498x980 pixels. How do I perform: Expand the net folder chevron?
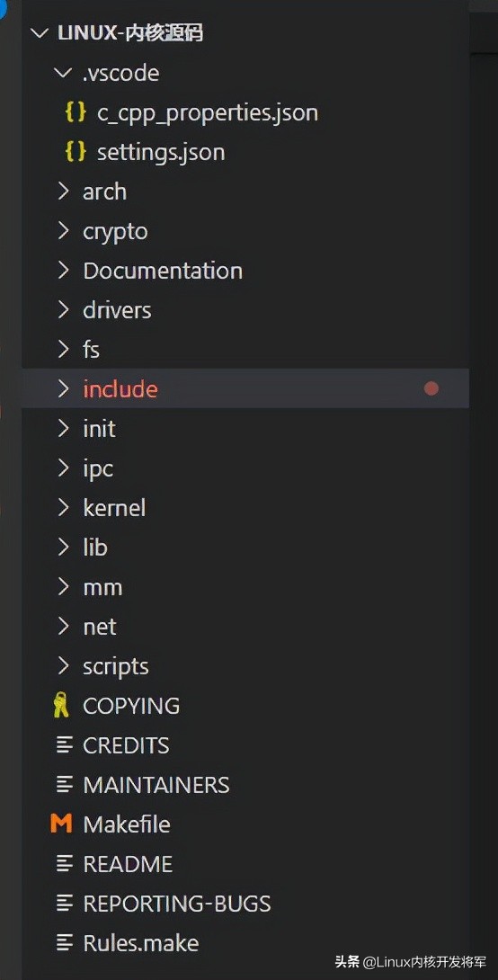[x=63, y=627]
